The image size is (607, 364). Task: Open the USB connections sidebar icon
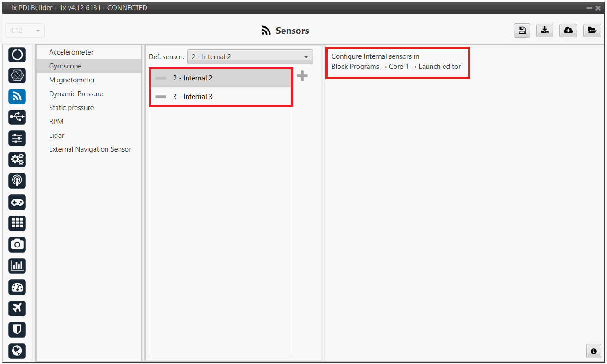(x=17, y=117)
